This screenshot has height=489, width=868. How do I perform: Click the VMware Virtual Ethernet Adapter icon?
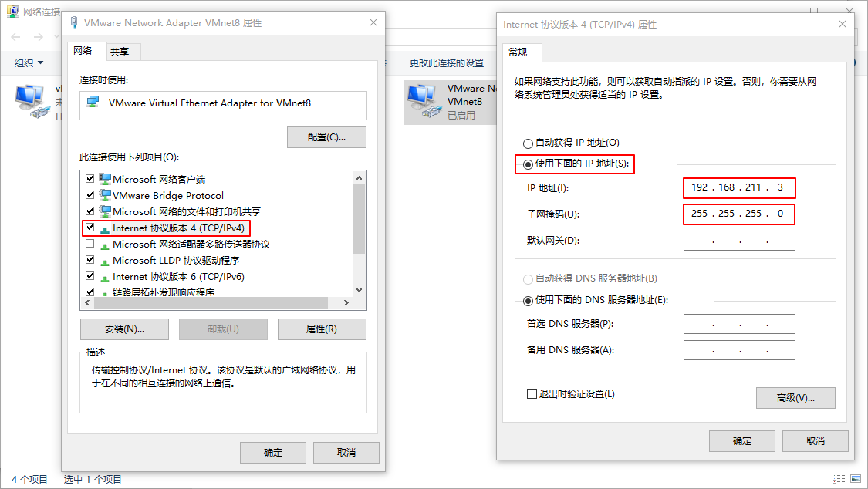coord(93,103)
